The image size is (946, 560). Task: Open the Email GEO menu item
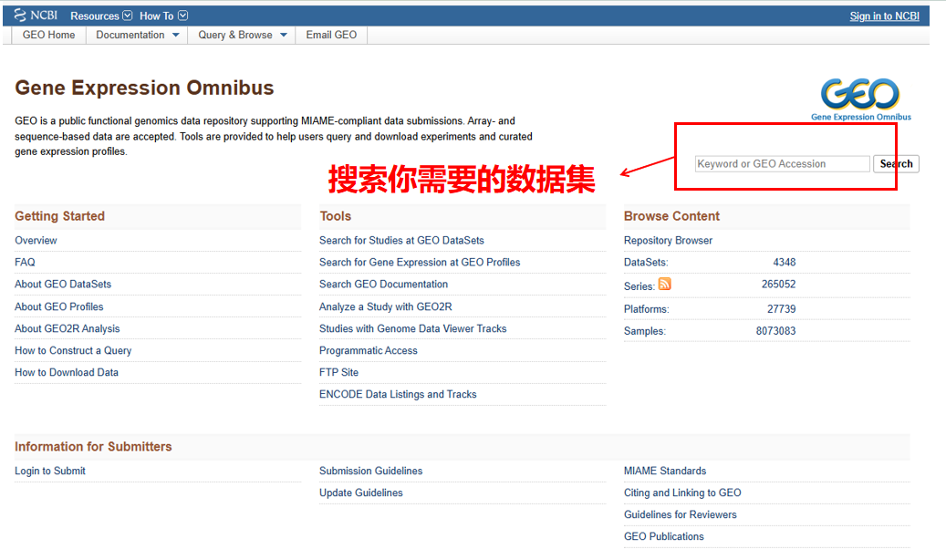pos(331,35)
